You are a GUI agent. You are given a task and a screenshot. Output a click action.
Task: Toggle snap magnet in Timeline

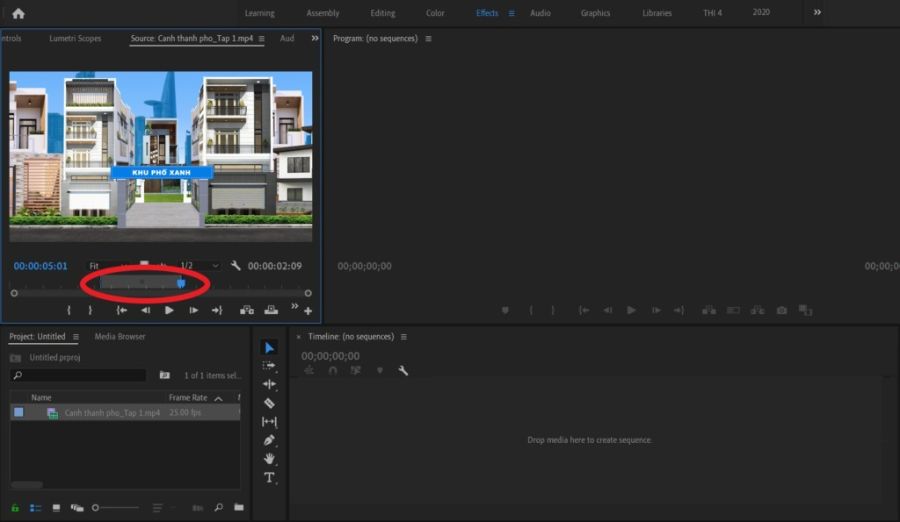[333, 370]
